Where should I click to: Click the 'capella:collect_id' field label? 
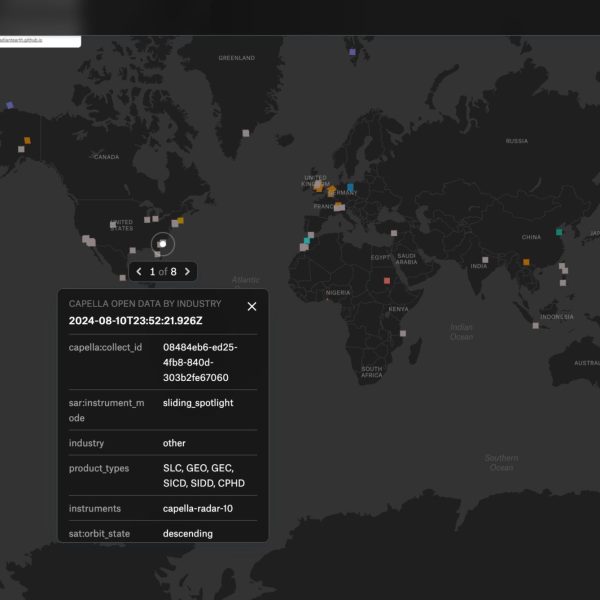coord(105,347)
